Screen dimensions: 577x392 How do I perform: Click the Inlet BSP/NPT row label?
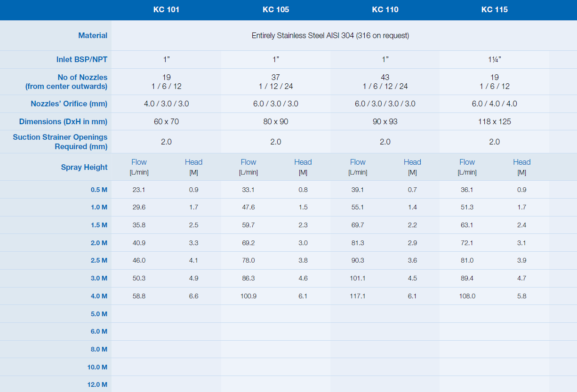[82, 59]
